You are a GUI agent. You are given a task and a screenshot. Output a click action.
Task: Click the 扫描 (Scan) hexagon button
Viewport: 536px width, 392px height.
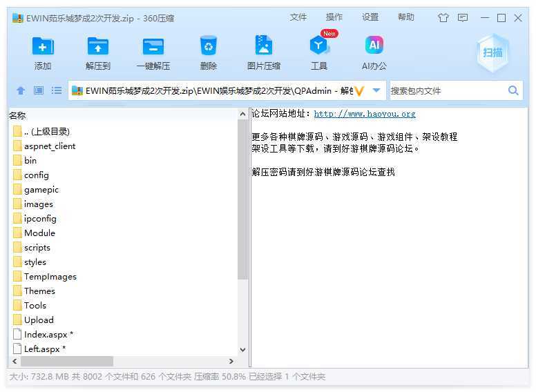coord(492,52)
